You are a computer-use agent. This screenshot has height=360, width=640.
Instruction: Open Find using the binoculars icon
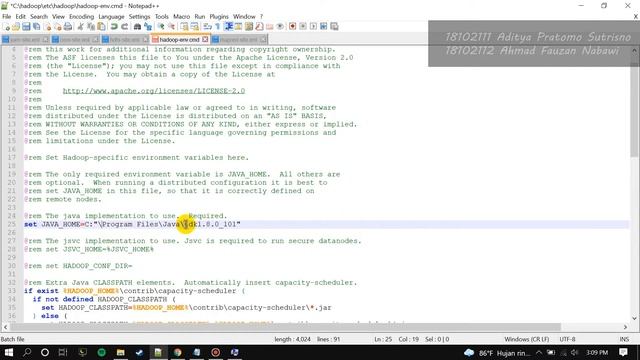pos(137,27)
